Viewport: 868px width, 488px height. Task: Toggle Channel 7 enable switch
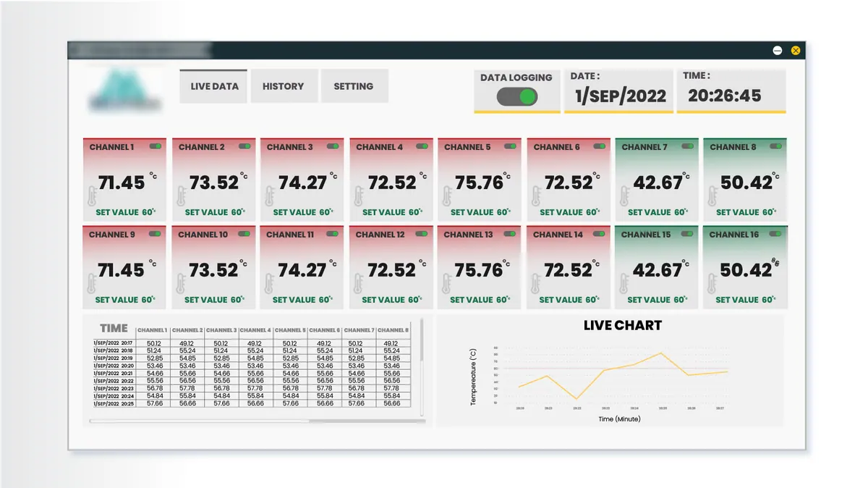pyautogui.click(x=687, y=146)
